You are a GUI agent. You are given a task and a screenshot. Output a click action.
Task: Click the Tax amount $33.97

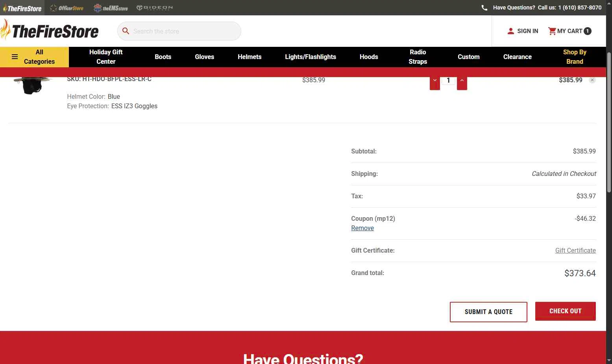[x=586, y=196]
